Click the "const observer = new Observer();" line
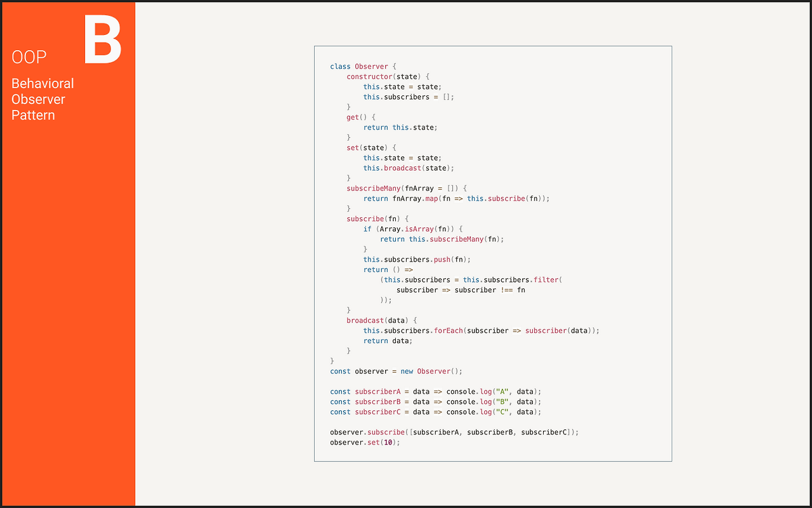 (x=396, y=371)
